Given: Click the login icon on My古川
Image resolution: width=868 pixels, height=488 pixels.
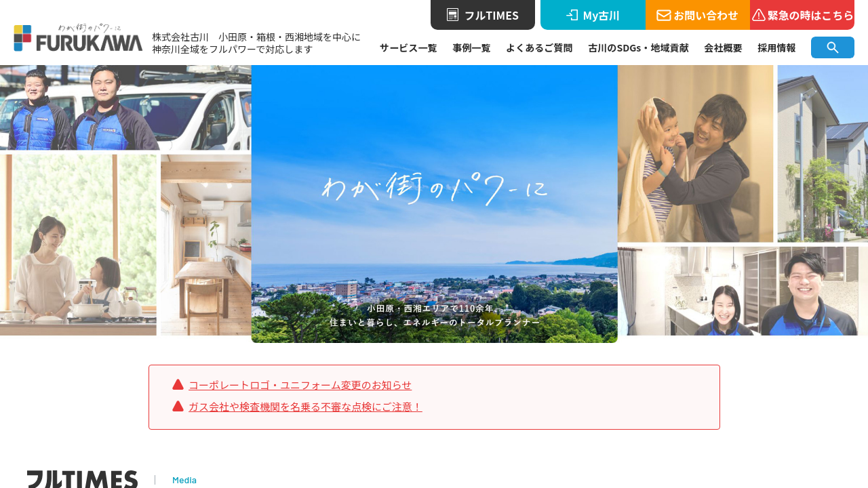Looking at the screenshot, I should coord(572,15).
